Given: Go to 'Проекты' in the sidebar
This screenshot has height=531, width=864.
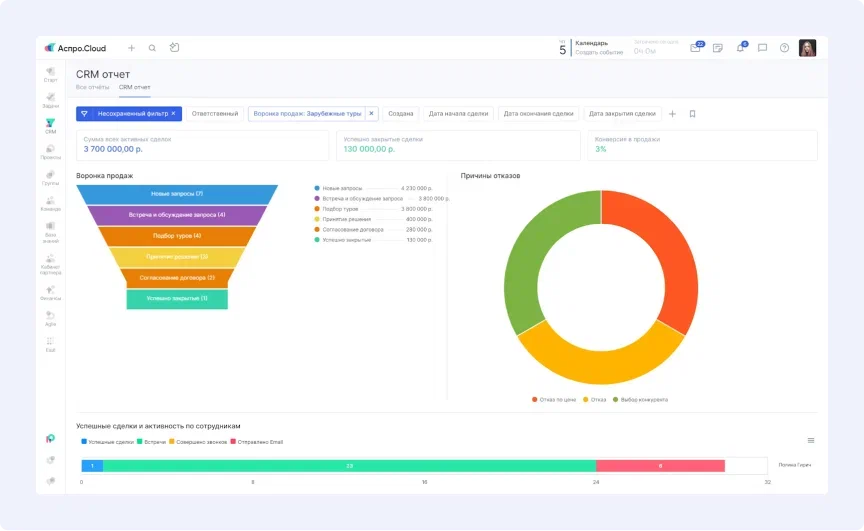Looking at the screenshot, I should click(x=50, y=152).
